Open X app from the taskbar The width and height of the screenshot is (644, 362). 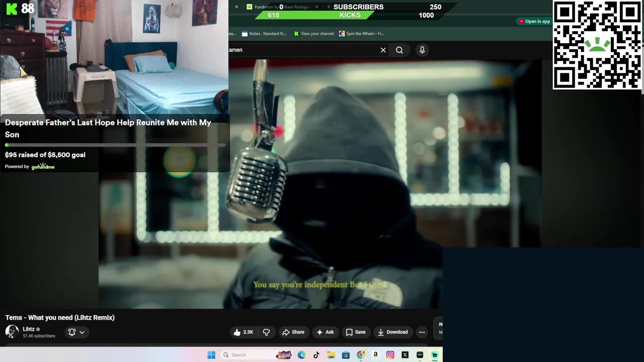click(405, 355)
